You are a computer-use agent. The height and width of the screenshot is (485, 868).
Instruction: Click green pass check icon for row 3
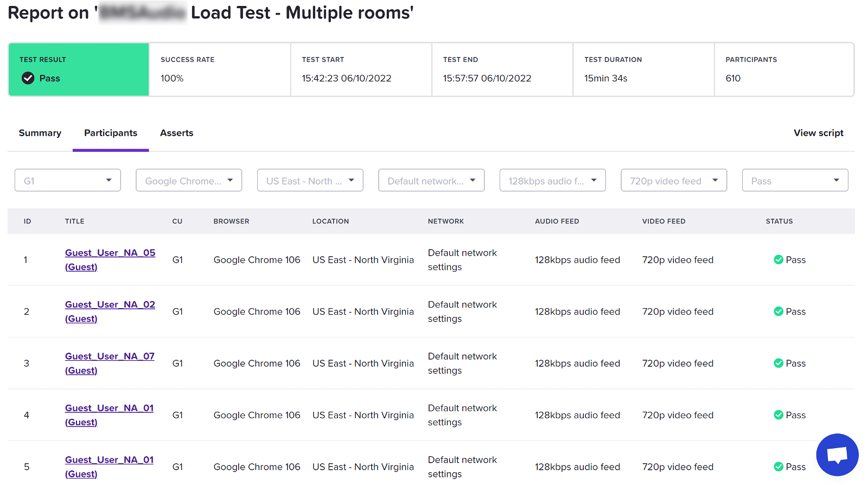click(x=778, y=363)
